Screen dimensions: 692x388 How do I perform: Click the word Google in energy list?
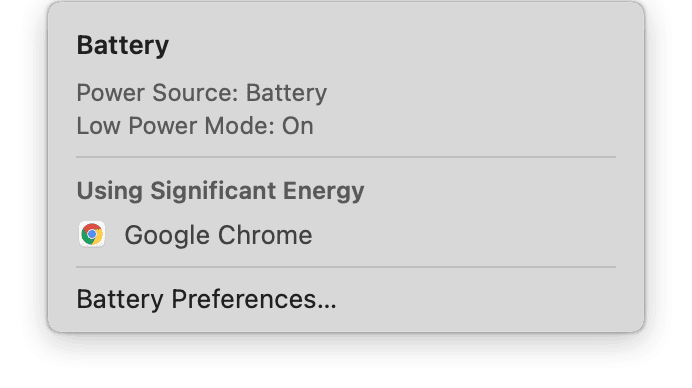click(167, 236)
